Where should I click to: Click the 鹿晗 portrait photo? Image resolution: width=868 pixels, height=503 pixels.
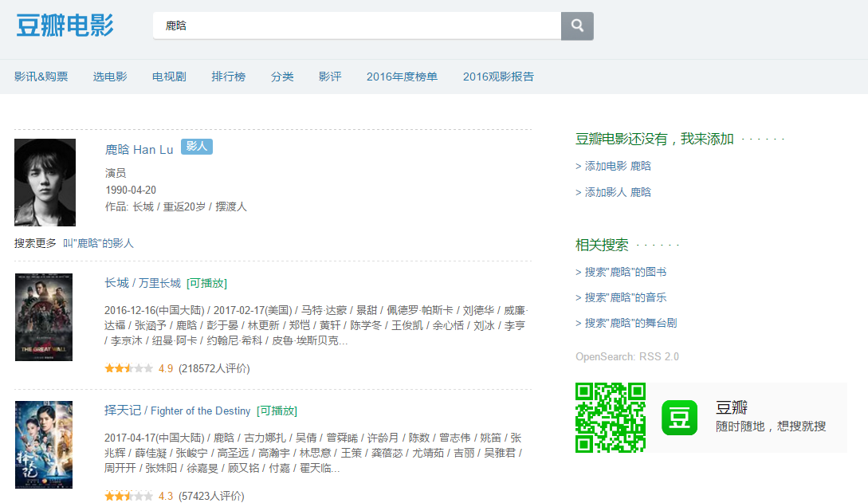[x=45, y=182]
